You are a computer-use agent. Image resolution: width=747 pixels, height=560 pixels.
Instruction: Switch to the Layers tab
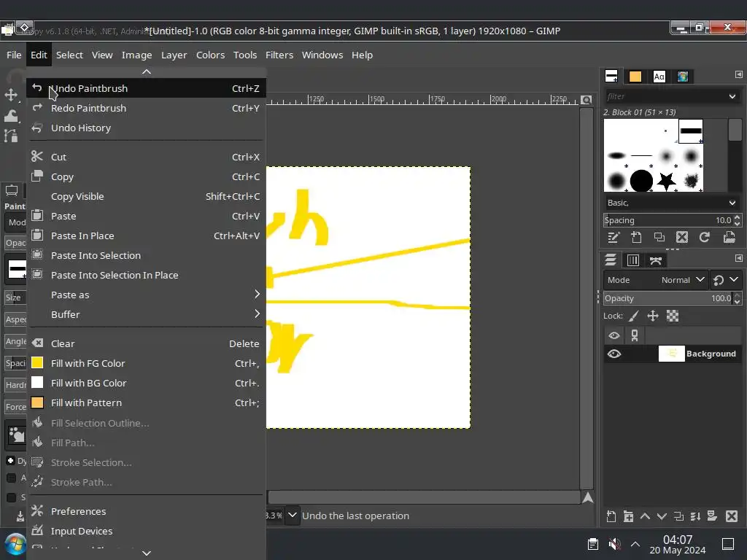click(x=611, y=260)
